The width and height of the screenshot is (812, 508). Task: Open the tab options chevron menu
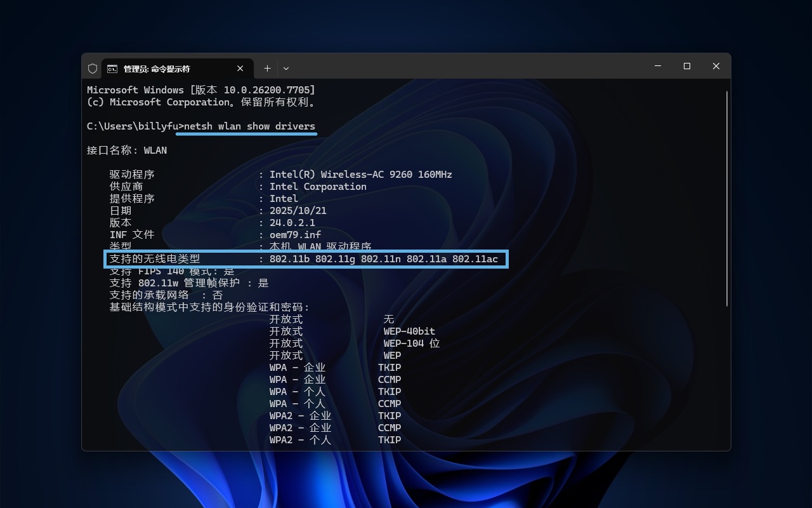coord(285,68)
